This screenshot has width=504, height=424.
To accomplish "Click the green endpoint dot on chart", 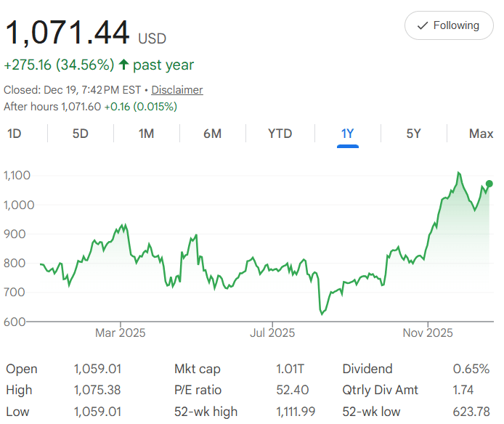I will coord(489,184).
